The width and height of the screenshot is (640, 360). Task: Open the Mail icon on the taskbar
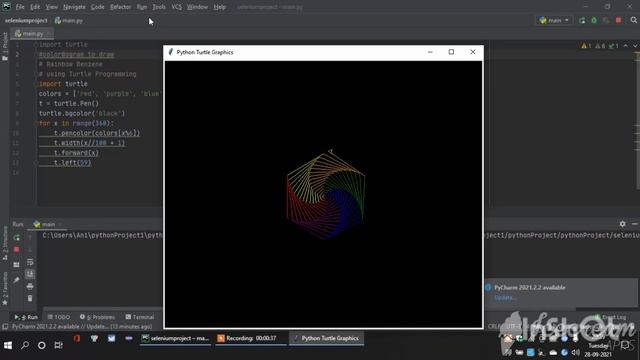[x=111, y=338]
